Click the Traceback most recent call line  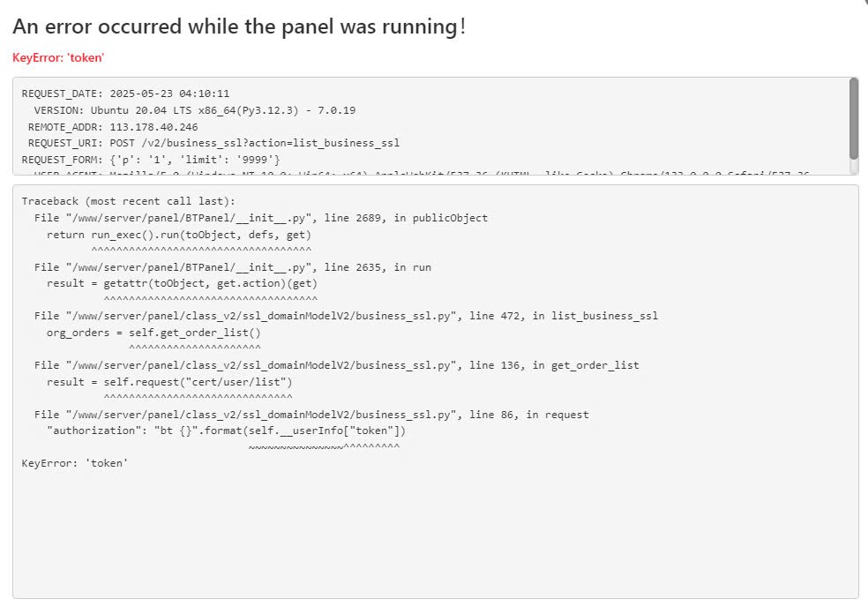pyautogui.click(x=129, y=201)
